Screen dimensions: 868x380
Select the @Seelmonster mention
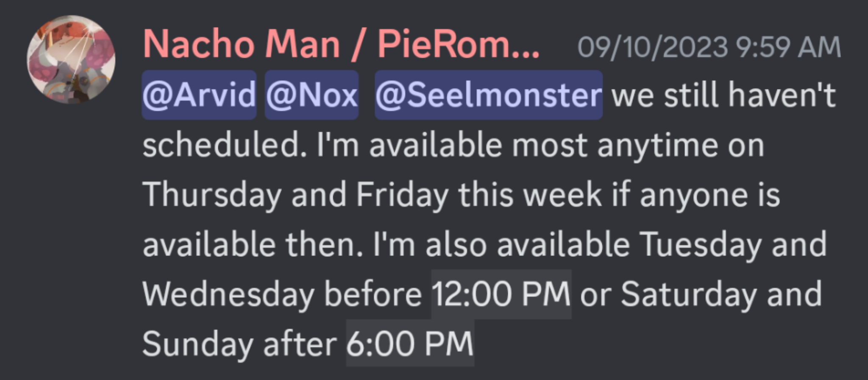coord(488,95)
